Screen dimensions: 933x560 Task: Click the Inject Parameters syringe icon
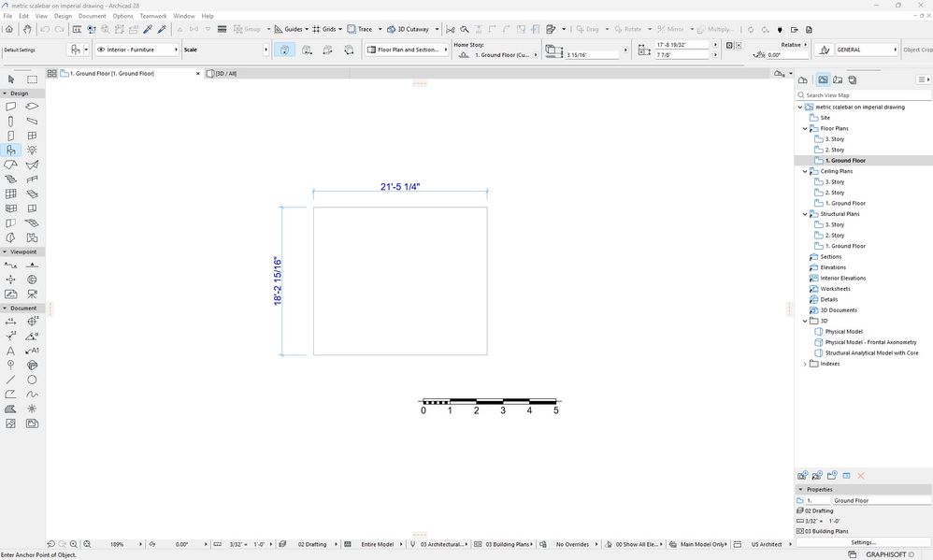point(161,29)
